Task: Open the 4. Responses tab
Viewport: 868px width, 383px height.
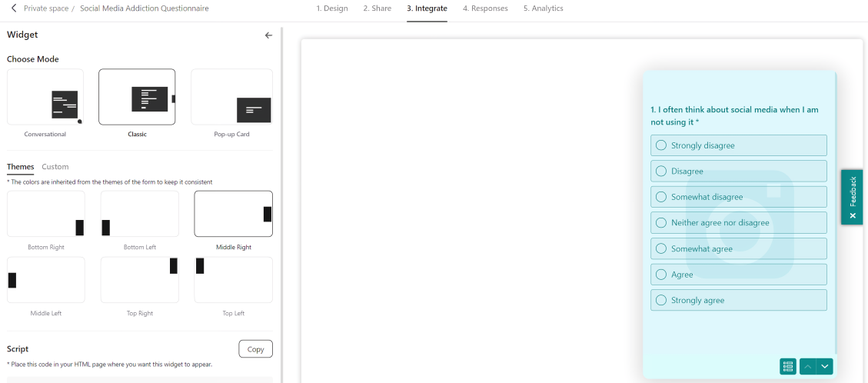Action: [x=485, y=8]
